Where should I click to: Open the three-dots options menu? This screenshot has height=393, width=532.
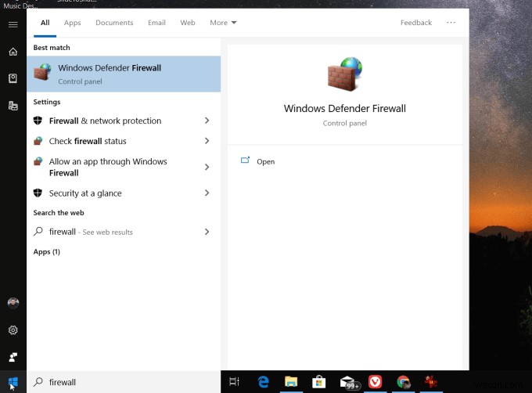451,23
